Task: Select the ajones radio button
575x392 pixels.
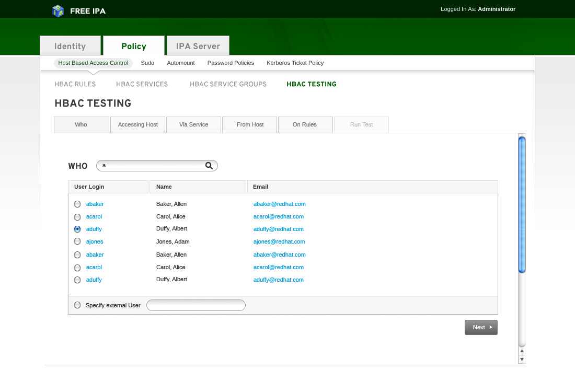Action: (77, 241)
